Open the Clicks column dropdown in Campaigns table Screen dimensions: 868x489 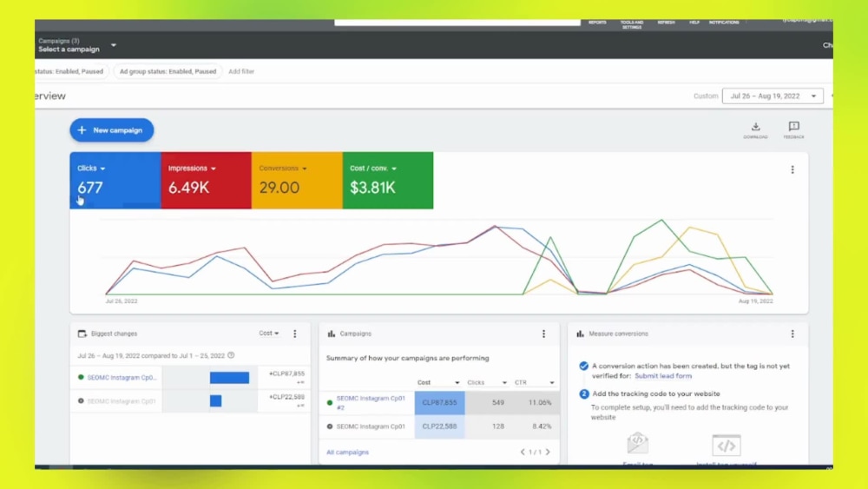coord(487,383)
